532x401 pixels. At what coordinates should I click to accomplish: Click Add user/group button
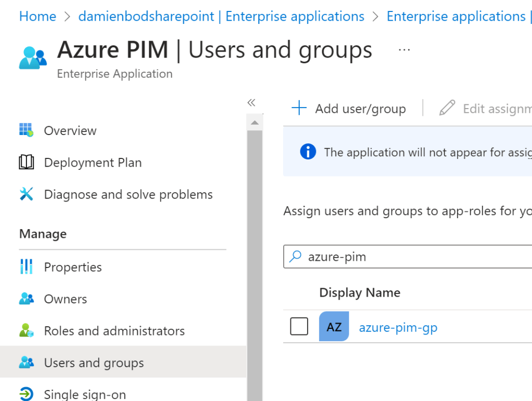click(349, 109)
